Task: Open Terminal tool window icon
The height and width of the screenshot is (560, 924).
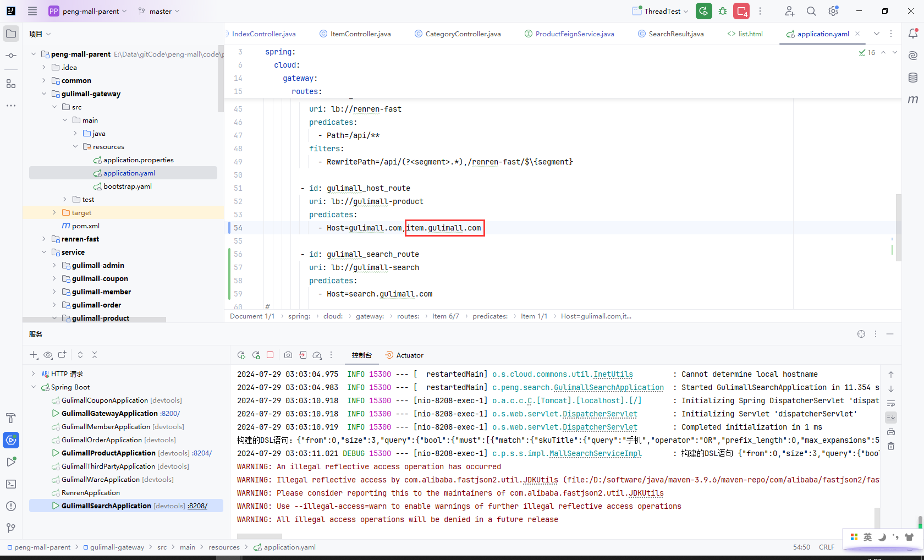Action: pyautogui.click(x=11, y=484)
